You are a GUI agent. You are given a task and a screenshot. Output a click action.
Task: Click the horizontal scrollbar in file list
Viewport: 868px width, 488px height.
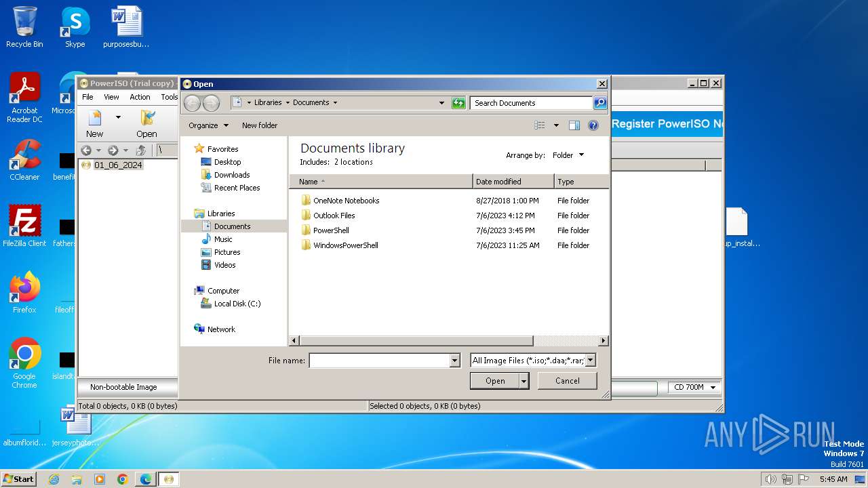point(416,341)
